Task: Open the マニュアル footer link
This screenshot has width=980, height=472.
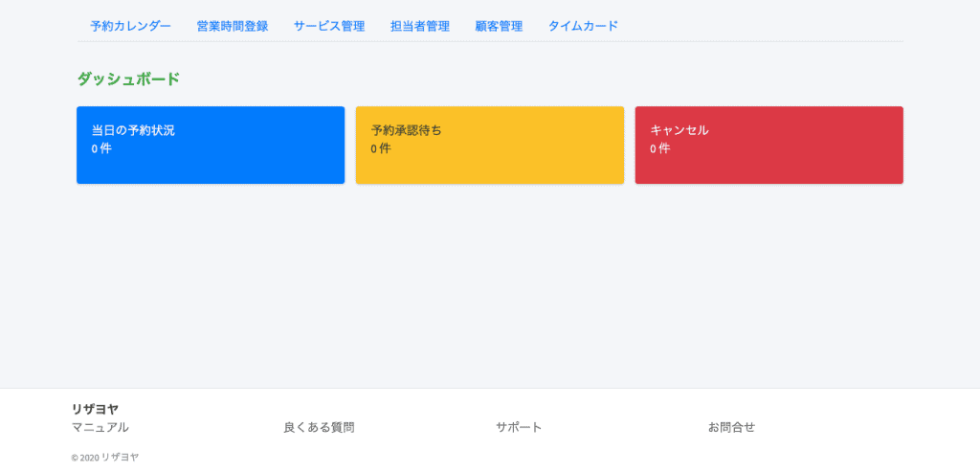Action: [x=100, y=428]
